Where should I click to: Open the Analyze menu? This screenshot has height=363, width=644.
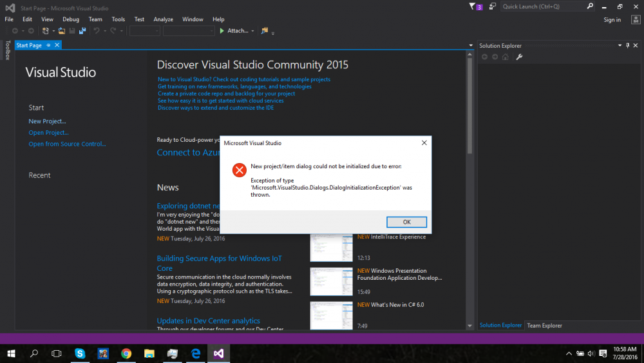[163, 19]
